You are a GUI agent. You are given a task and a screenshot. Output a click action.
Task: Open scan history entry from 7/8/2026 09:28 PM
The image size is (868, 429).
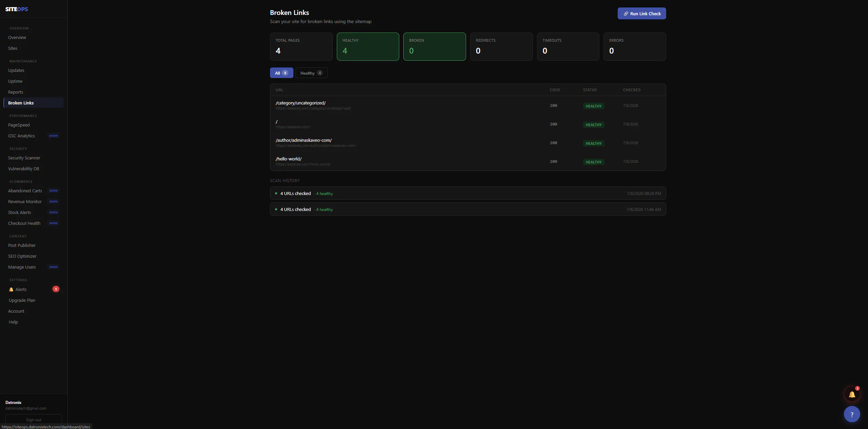[x=468, y=193]
